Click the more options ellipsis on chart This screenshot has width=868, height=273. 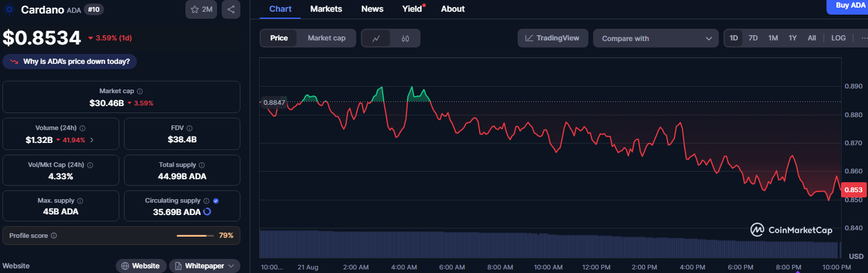point(864,38)
